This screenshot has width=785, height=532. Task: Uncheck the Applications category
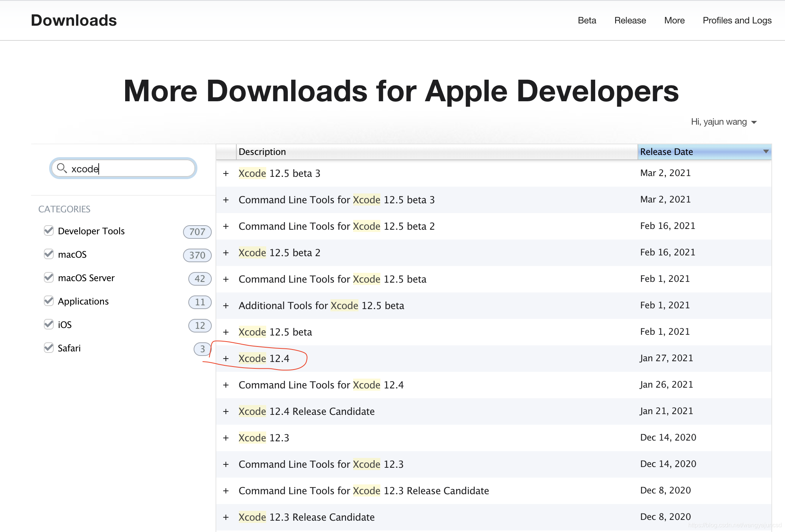point(49,301)
